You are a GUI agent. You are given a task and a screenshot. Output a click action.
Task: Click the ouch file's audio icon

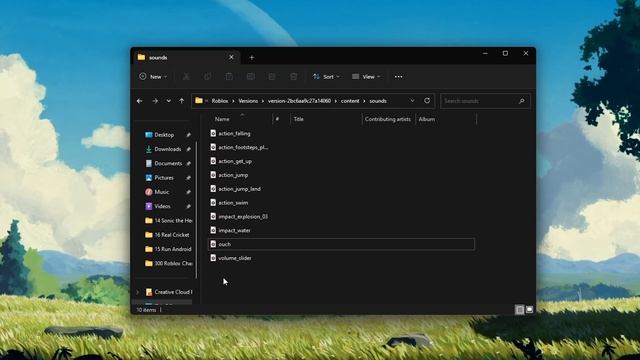(213, 244)
